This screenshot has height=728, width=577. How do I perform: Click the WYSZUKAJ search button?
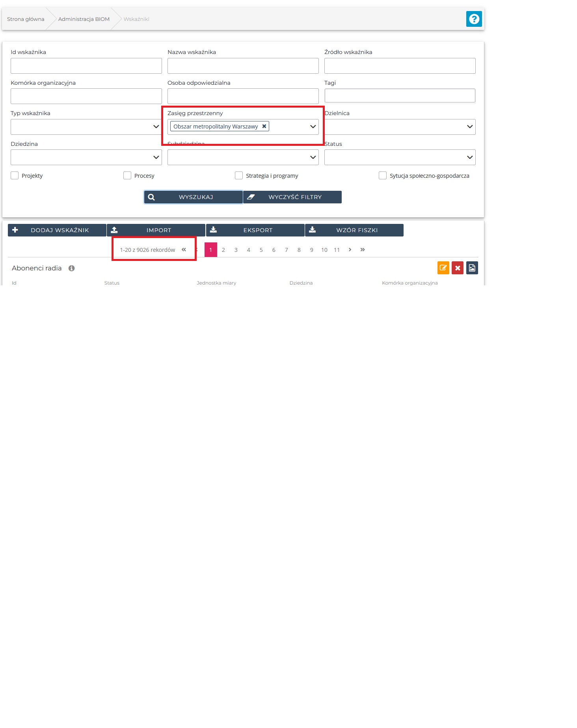point(193,197)
